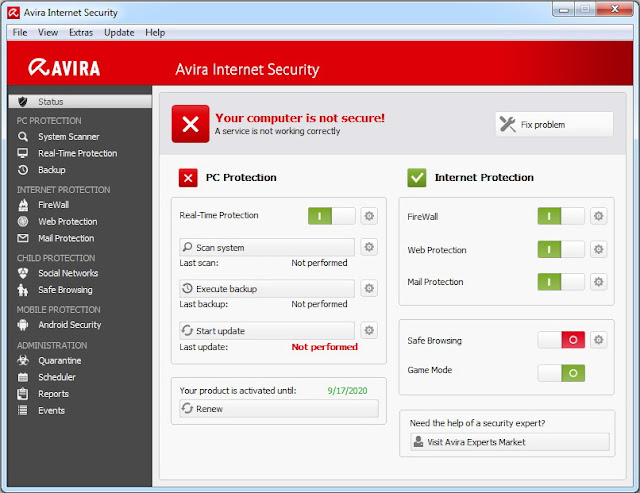Open Android Security sidebar entry

pyautogui.click(x=70, y=325)
